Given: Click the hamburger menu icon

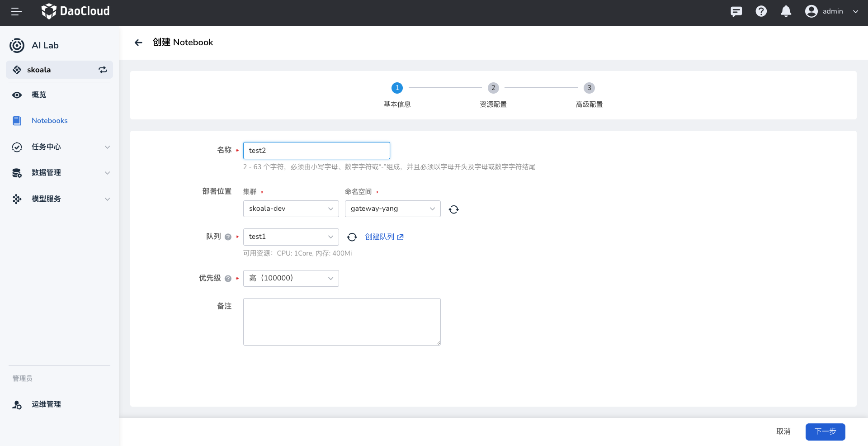Looking at the screenshot, I should point(16,12).
